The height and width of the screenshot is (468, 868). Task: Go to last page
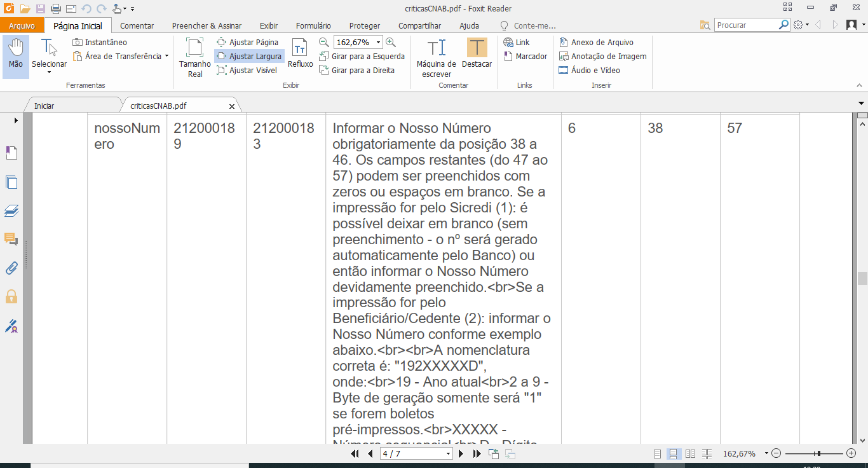pos(477,453)
